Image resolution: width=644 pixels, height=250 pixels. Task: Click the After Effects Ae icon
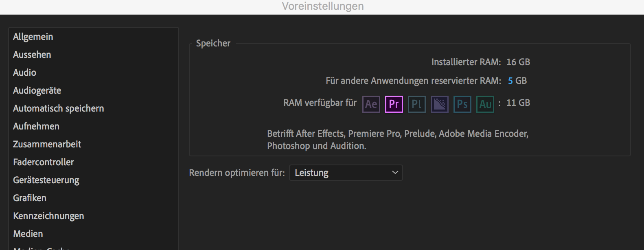pyautogui.click(x=371, y=104)
